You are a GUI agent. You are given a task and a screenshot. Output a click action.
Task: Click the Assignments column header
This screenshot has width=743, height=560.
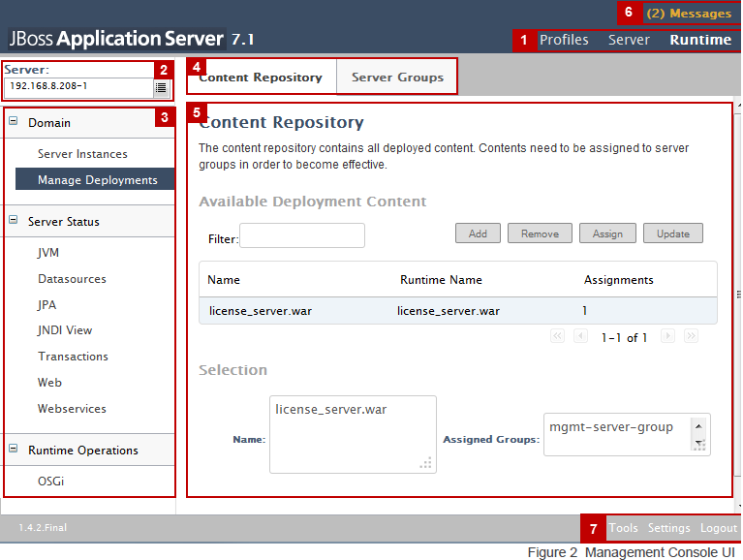(618, 280)
